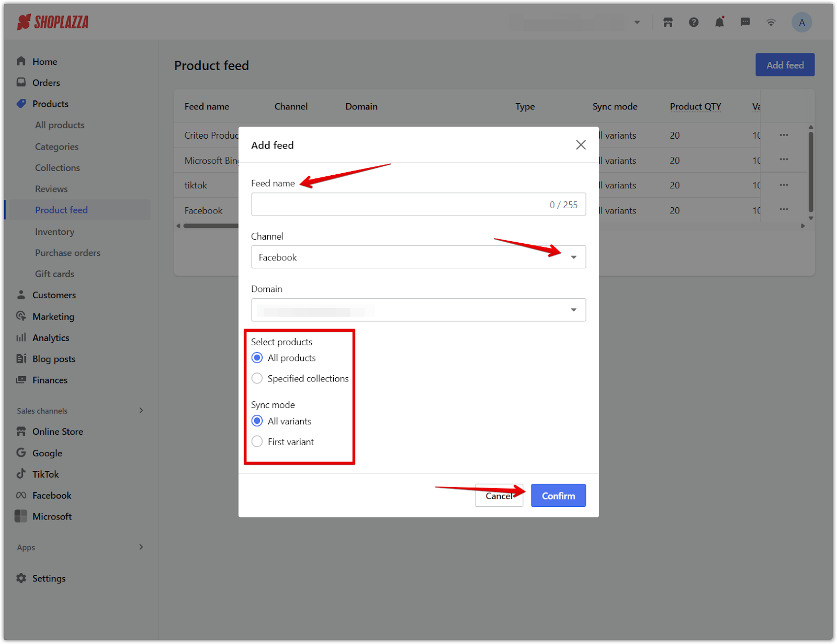Click the Home house icon in sidebar
Viewport: 837px width, 644px height.
(x=21, y=61)
